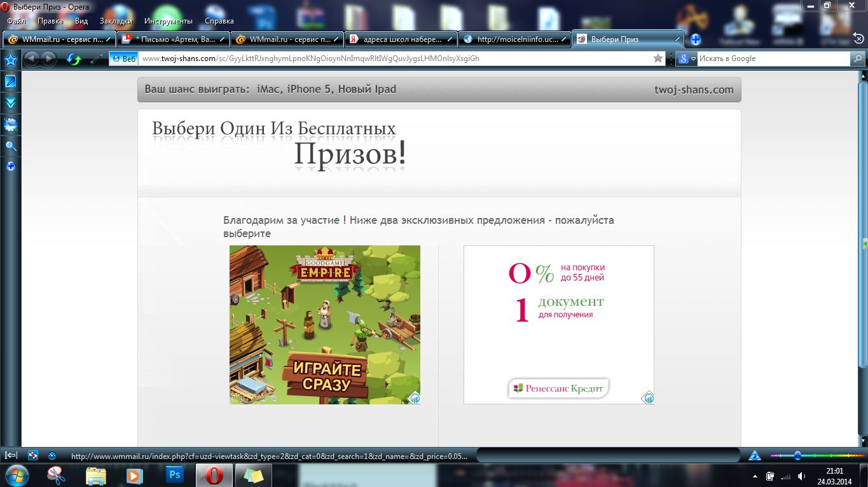868x487 pixels.
Task: Click the heading Выбери Один Из Бесплатных
Action: [274, 129]
